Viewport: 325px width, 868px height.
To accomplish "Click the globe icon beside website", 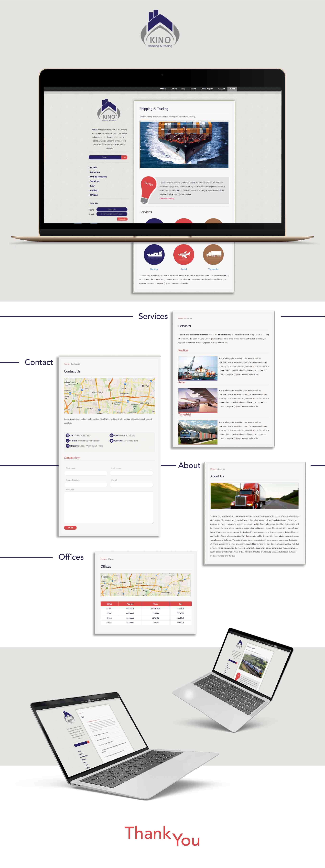I will 111,440.
